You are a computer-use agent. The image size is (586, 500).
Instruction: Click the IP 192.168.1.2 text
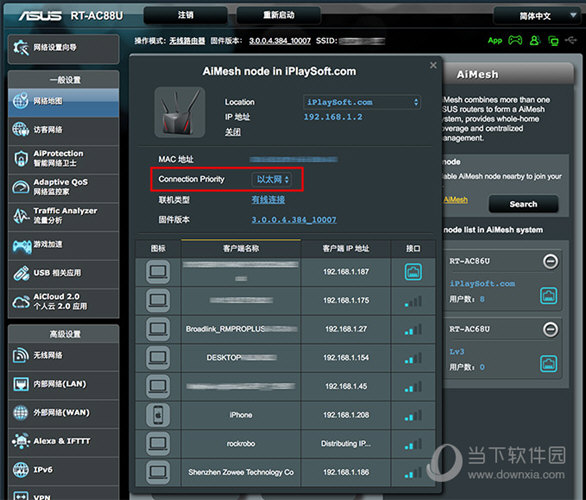[x=333, y=117]
